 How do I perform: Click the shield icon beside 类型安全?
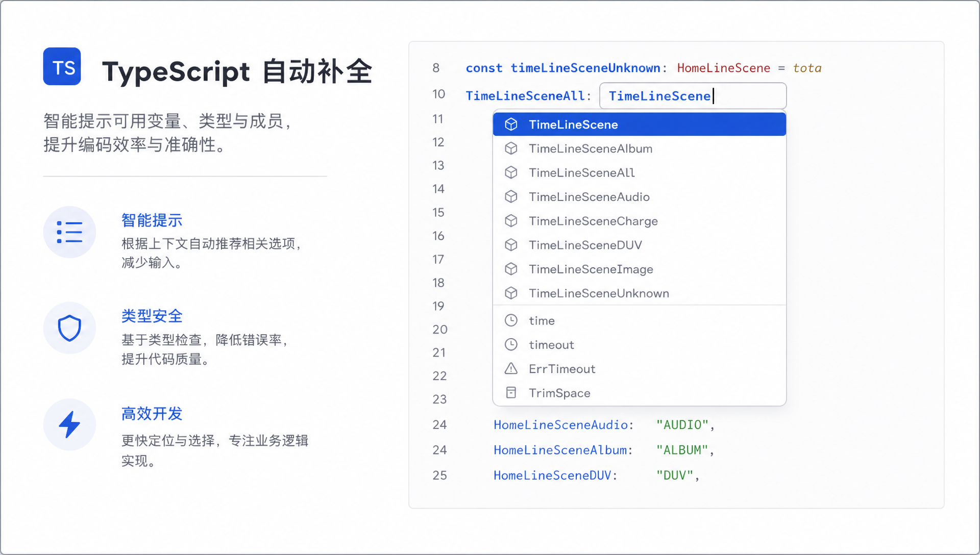pos(69,328)
